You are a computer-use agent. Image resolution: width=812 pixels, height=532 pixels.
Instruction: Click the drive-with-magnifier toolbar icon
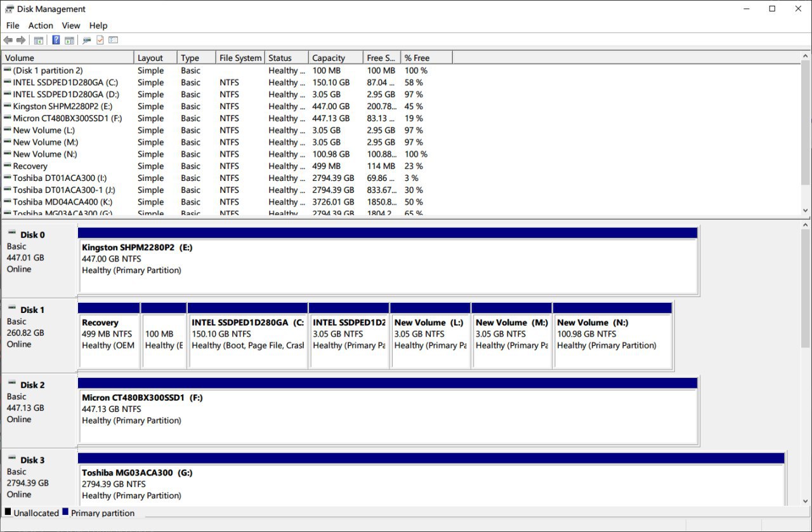pyautogui.click(x=87, y=40)
